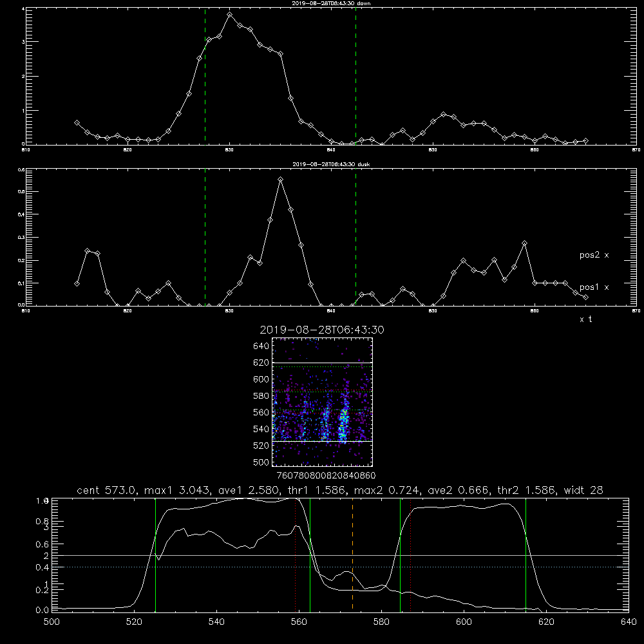Click the plot title ending in 'dusk'

(331, 164)
